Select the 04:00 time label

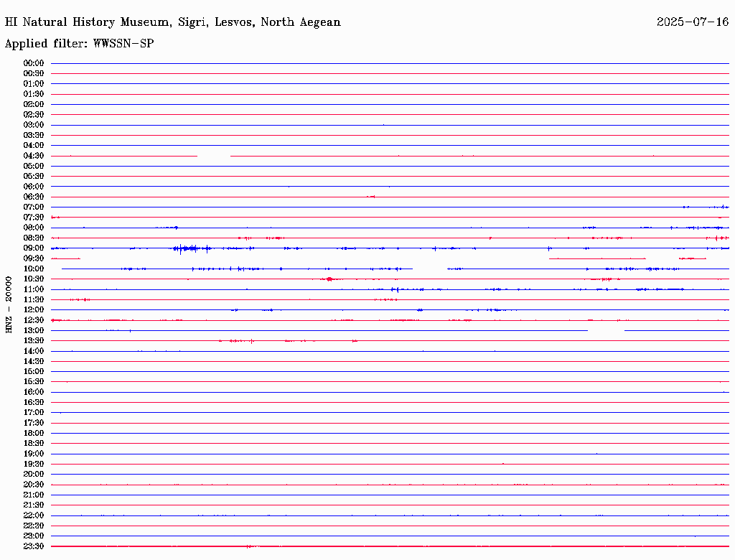tap(34, 146)
